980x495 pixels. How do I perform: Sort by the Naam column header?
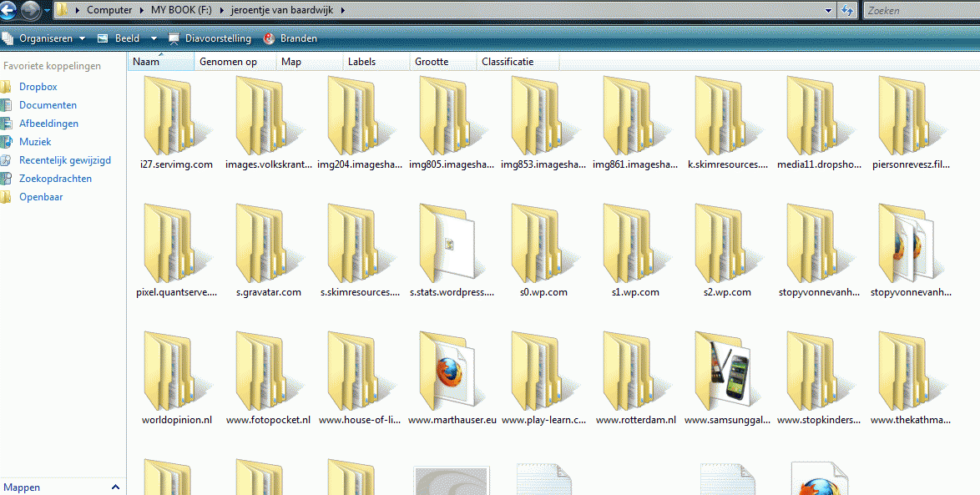tap(161, 61)
